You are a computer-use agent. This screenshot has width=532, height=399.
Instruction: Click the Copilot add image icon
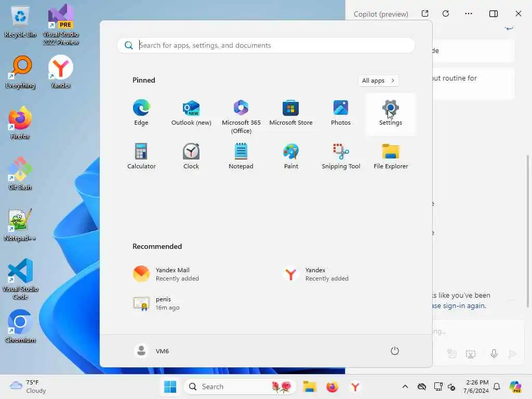pyautogui.click(x=451, y=354)
